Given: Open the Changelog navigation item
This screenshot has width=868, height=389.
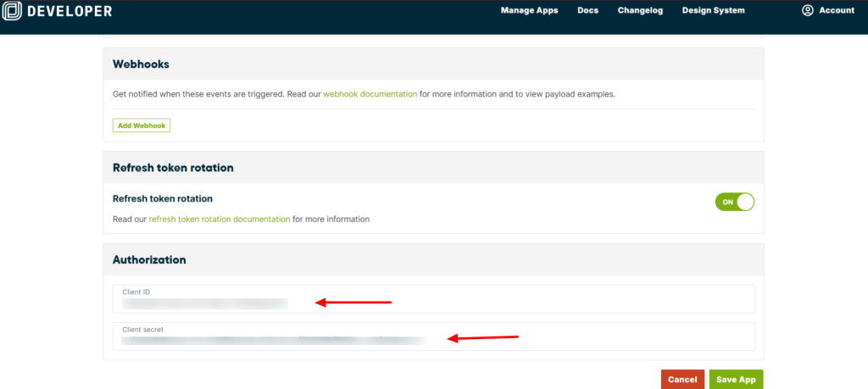Looking at the screenshot, I should [640, 10].
